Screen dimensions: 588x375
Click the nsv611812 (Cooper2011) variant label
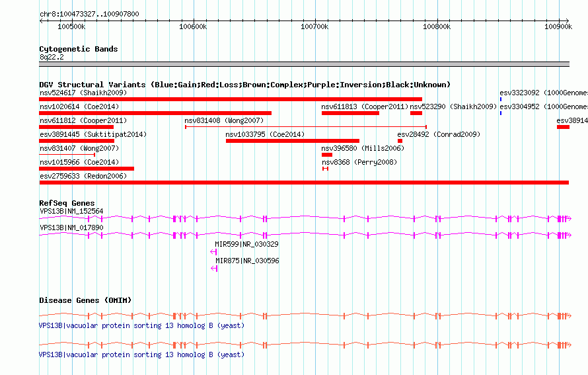[83, 120]
